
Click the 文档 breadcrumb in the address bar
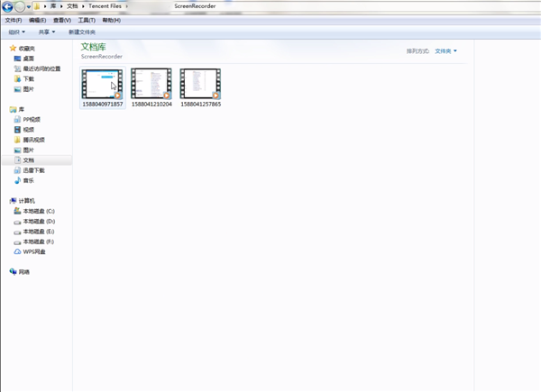point(72,6)
